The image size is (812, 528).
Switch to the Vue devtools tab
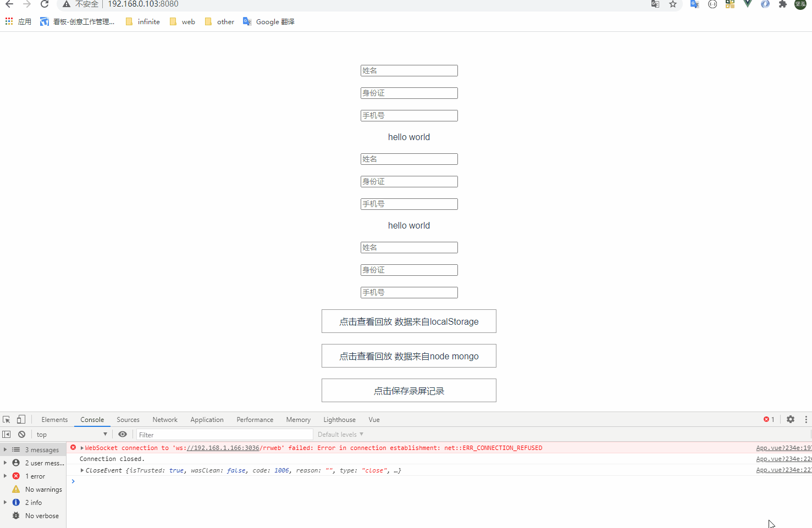[374, 420]
